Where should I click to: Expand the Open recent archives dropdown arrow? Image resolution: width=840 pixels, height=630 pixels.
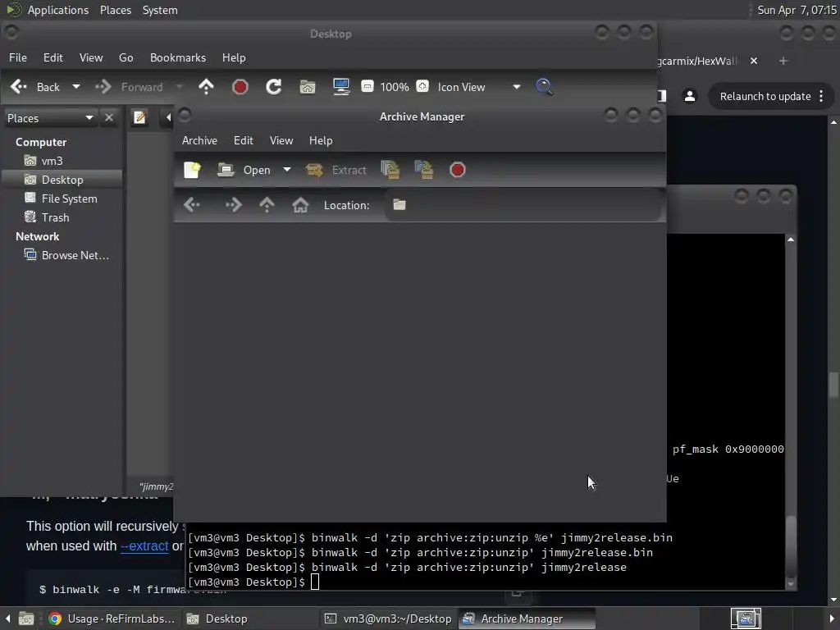pos(287,170)
